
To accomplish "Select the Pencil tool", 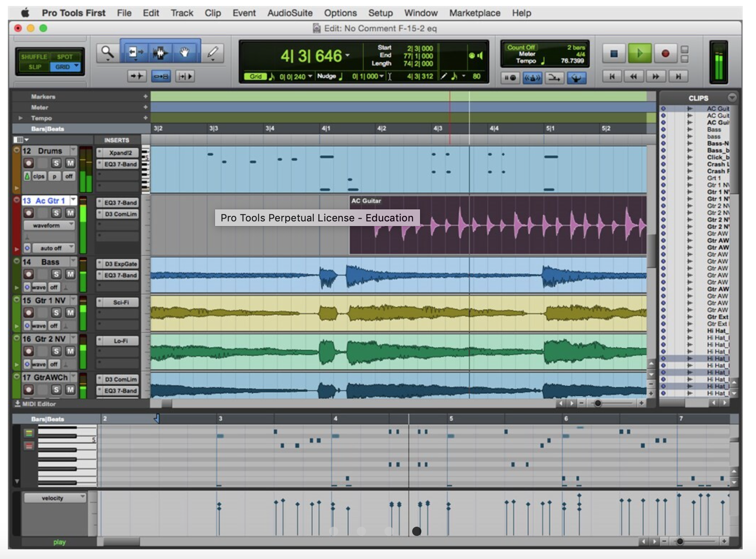I will (x=212, y=53).
